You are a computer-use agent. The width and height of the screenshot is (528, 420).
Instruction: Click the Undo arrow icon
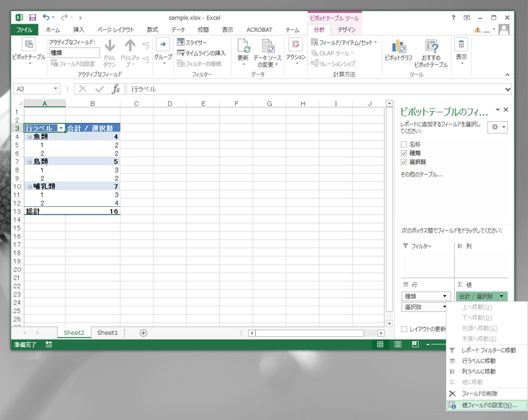click(x=46, y=17)
